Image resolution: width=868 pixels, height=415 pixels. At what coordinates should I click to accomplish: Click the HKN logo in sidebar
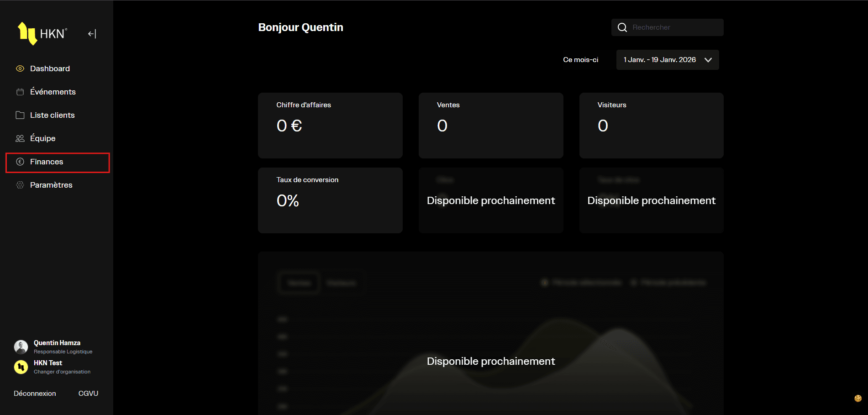(x=42, y=33)
